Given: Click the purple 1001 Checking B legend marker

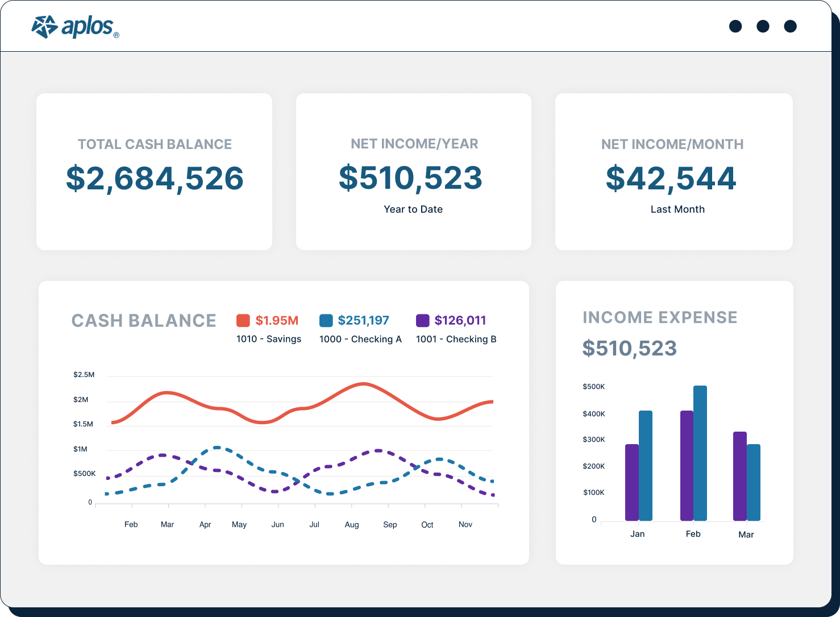Looking at the screenshot, I should 423,320.
